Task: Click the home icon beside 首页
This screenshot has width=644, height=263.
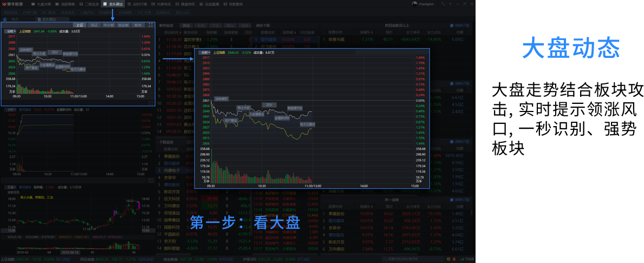Action: click(x=5, y=19)
